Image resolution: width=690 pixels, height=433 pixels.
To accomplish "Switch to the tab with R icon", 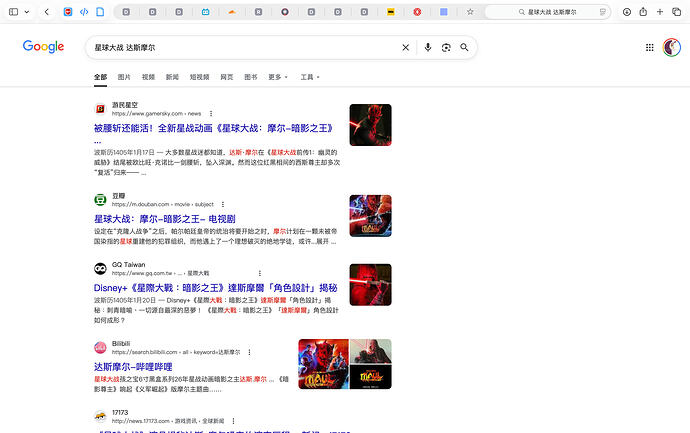I will 258,12.
